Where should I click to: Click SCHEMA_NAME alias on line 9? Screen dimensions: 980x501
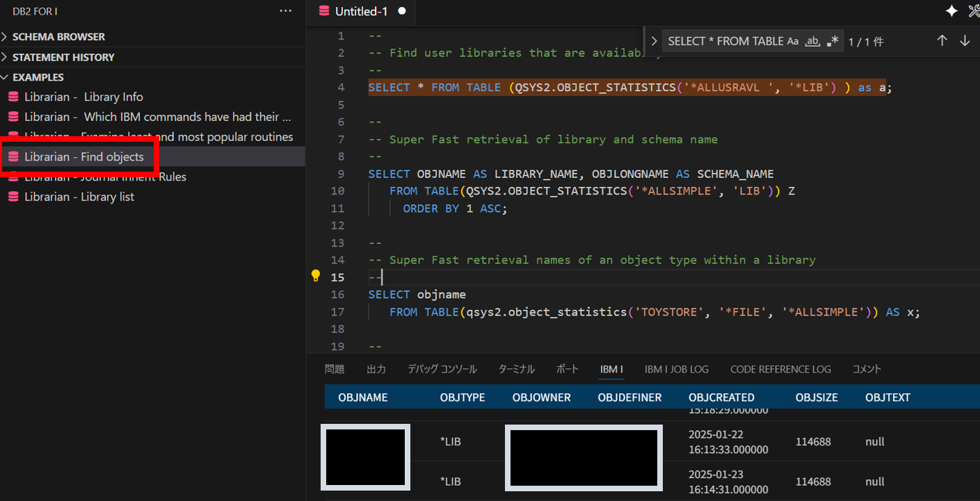pos(735,174)
